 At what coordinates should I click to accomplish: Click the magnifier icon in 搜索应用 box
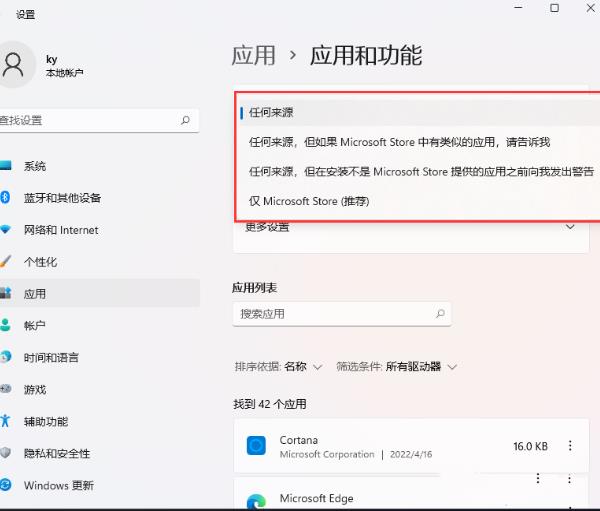tap(440, 314)
